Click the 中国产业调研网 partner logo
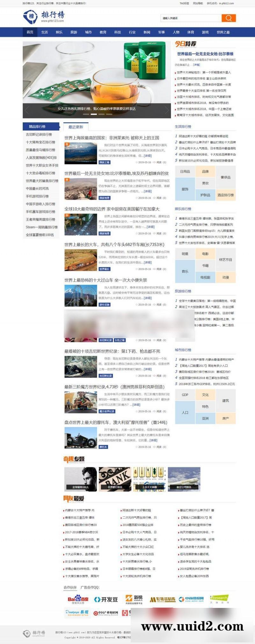This screenshot has height=644, width=255. click(x=106, y=613)
